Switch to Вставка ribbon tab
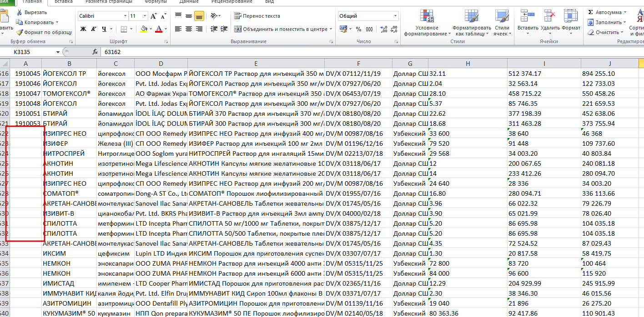644x317 pixels. coord(63,2)
